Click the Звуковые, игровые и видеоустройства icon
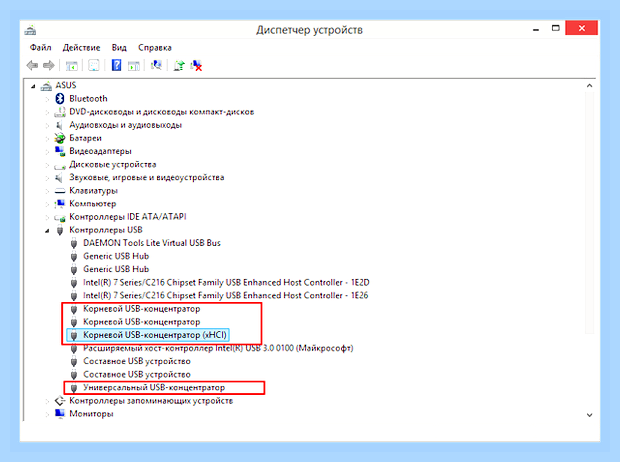The image size is (620, 462). coord(60,178)
